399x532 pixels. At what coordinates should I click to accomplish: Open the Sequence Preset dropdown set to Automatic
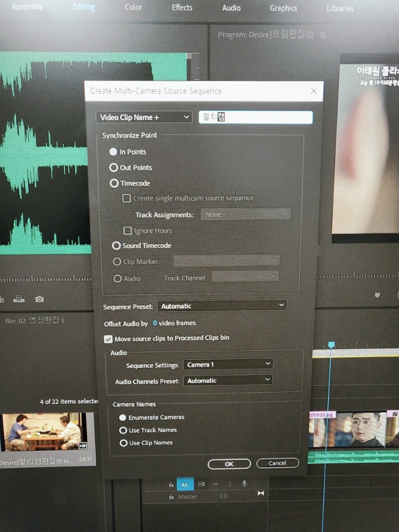click(x=221, y=305)
